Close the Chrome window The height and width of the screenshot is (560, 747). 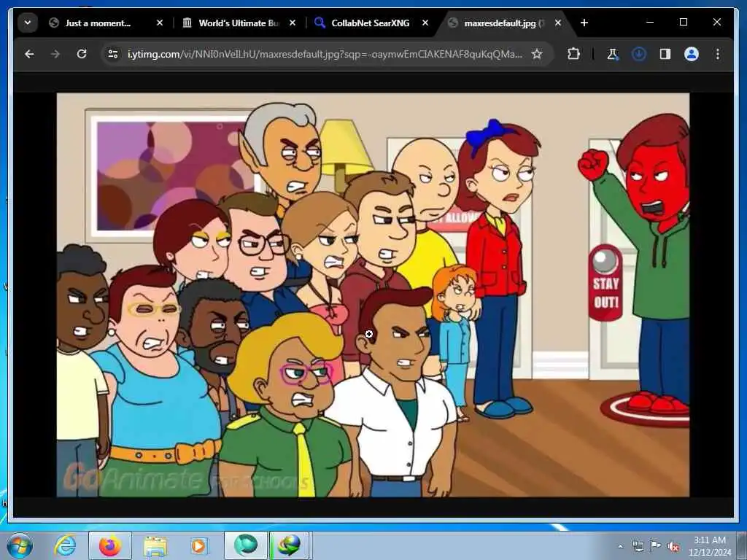716,23
